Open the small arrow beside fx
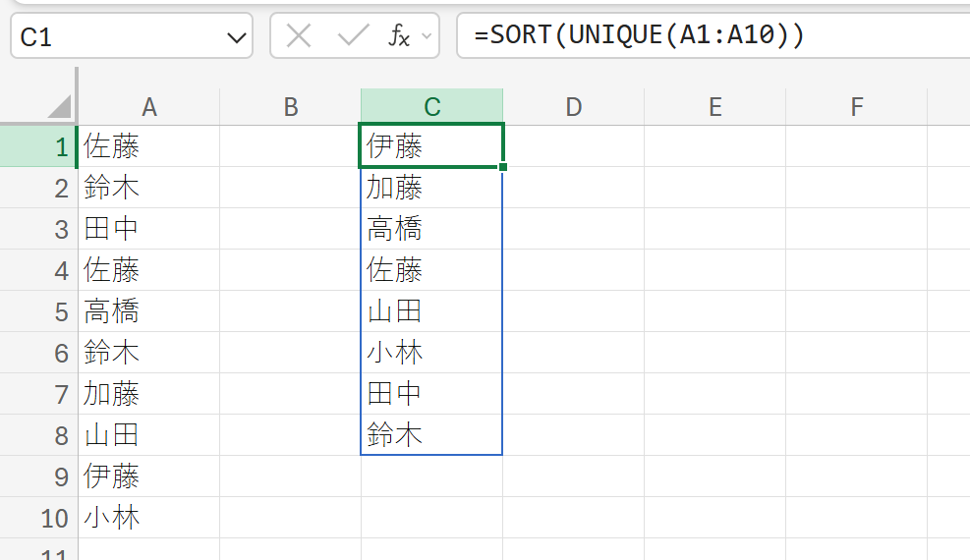This screenshot has height=560, width=970. click(427, 35)
